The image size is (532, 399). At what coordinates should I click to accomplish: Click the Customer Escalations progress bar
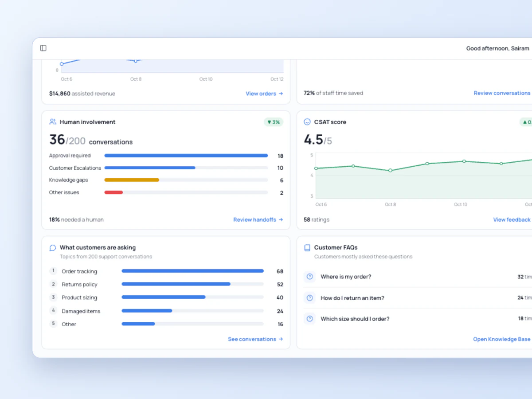[x=186, y=168]
